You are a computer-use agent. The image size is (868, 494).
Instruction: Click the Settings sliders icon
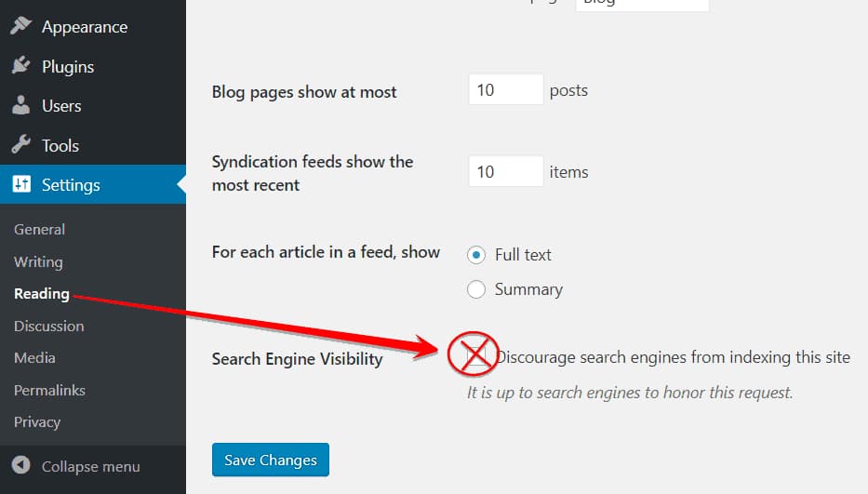21,185
